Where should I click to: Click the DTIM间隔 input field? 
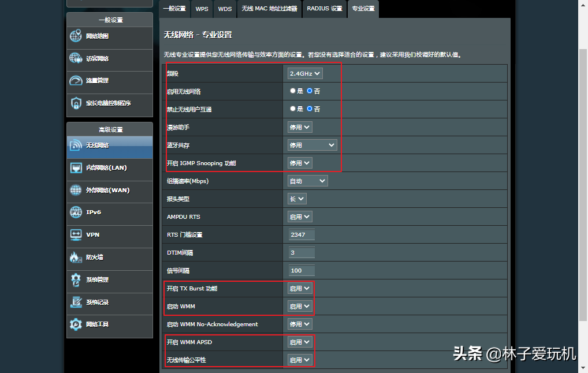click(x=302, y=253)
